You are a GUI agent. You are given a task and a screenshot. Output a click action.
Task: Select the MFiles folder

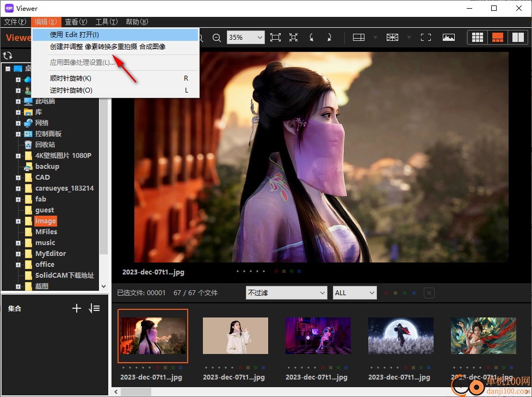point(46,232)
